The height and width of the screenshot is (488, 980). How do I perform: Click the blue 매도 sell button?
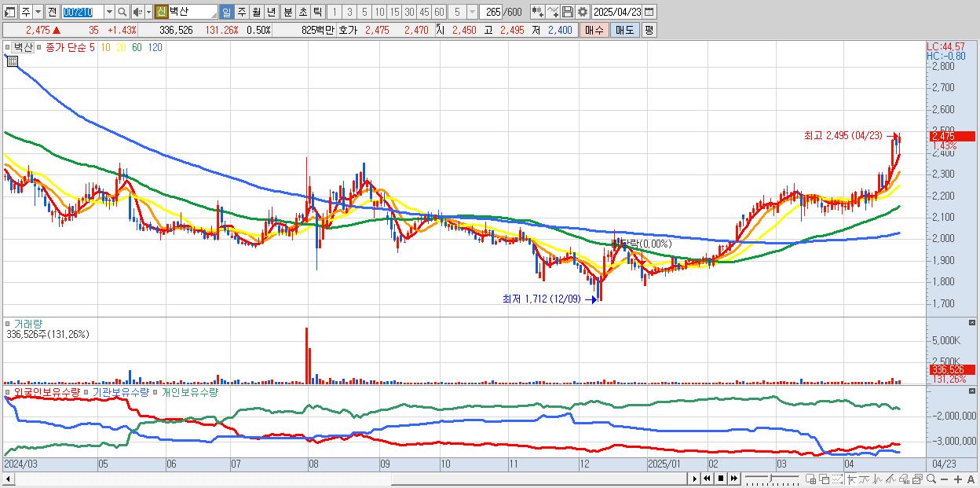pyautogui.click(x=625, y=30)
